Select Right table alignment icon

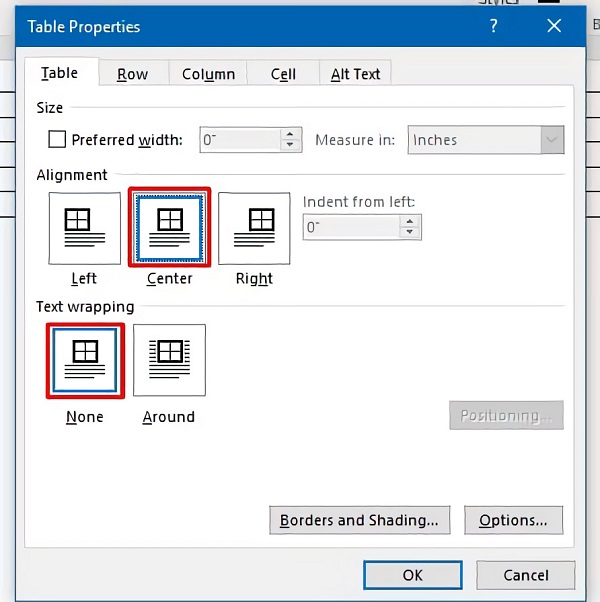click(254, 228)
